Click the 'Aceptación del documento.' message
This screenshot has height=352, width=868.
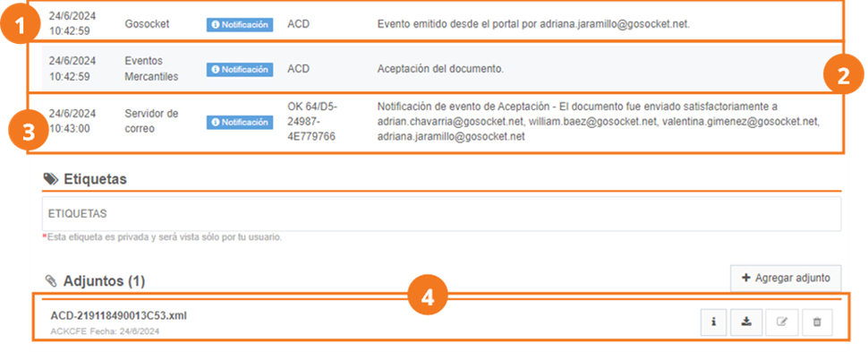[x=440, y=69]
